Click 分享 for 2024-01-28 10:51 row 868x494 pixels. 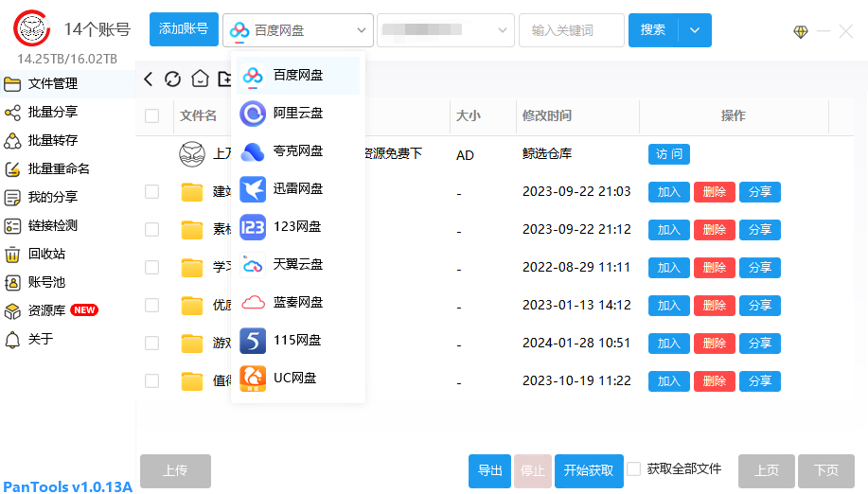coord(759,343)
